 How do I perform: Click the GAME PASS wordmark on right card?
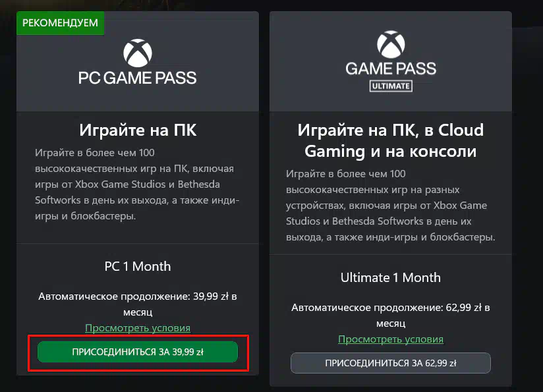[391, 69]
